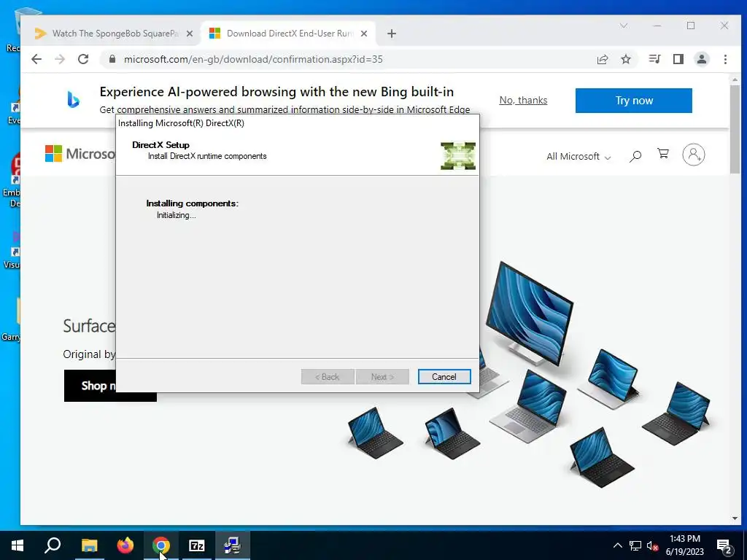Click the forward navigation arrow
This screenshot has width=747, height=560.
coord(60,59)
